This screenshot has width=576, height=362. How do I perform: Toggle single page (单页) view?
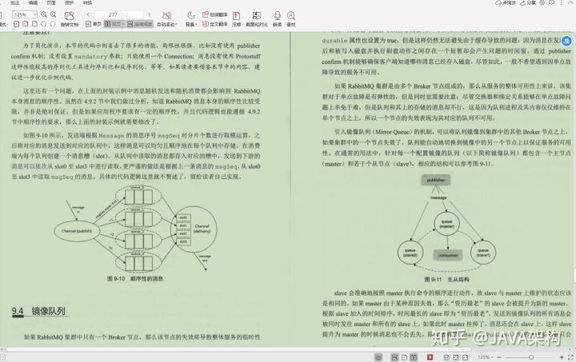[93, 24]
